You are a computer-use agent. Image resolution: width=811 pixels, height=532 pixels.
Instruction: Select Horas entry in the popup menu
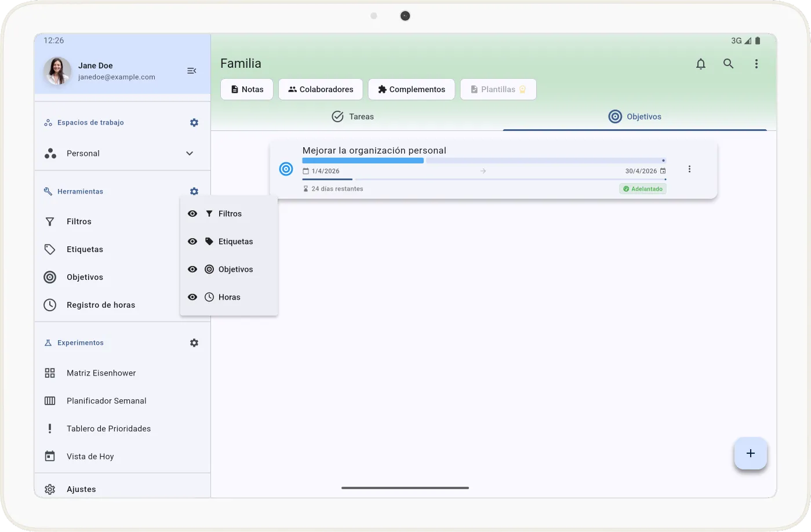pos(229,297)
